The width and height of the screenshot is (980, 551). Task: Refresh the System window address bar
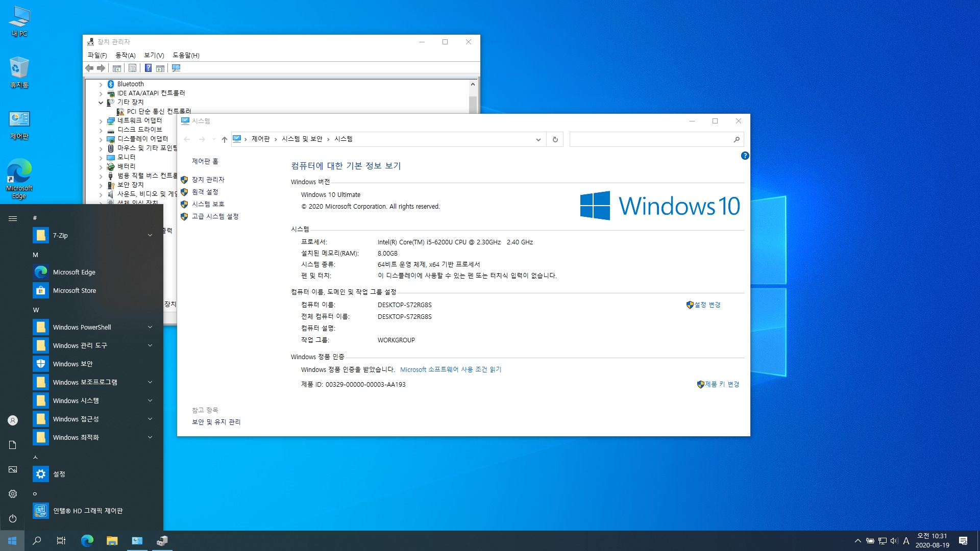coord(555,139)
